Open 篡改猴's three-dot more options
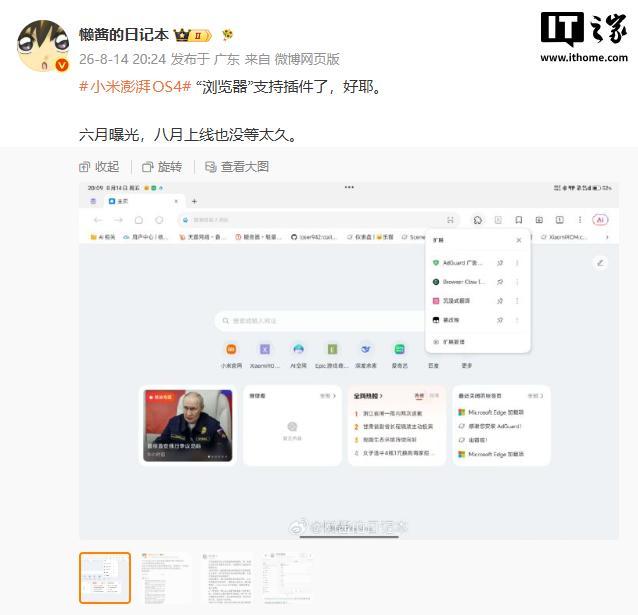This screenshot has width=638, height=615. [517, 320]
